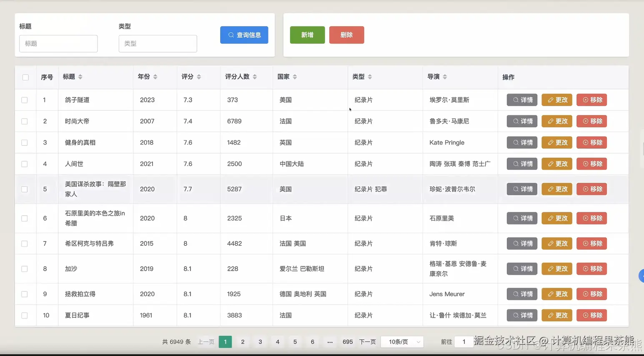Screen dimensions: 644x356
Task: Focus the 类型 search input field
Action: pyautogui.click(x=158, y=43)
